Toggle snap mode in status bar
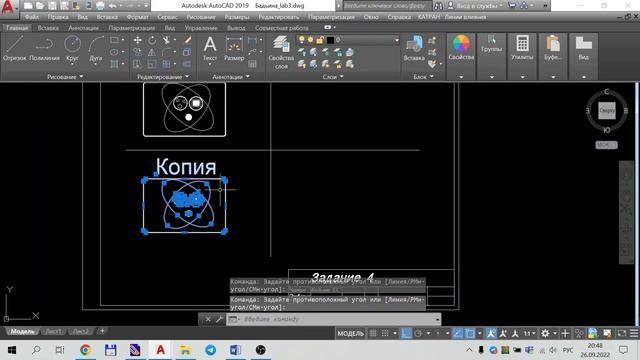This screenshot has height=360, width=640. coord(385,333)
